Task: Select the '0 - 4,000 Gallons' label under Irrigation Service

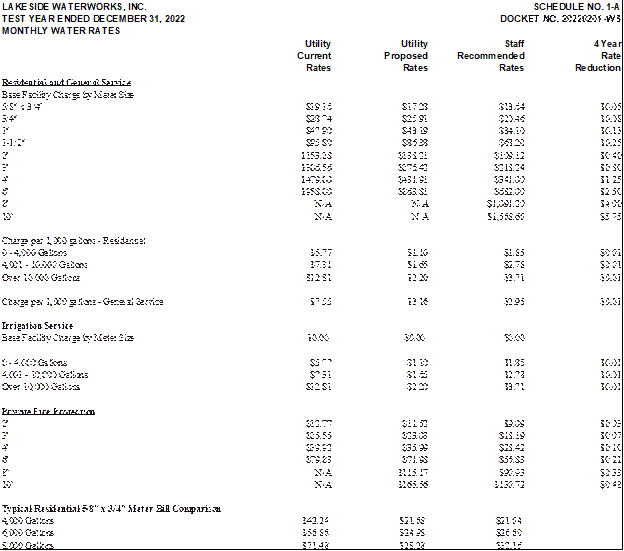Action: click(34, 362)
